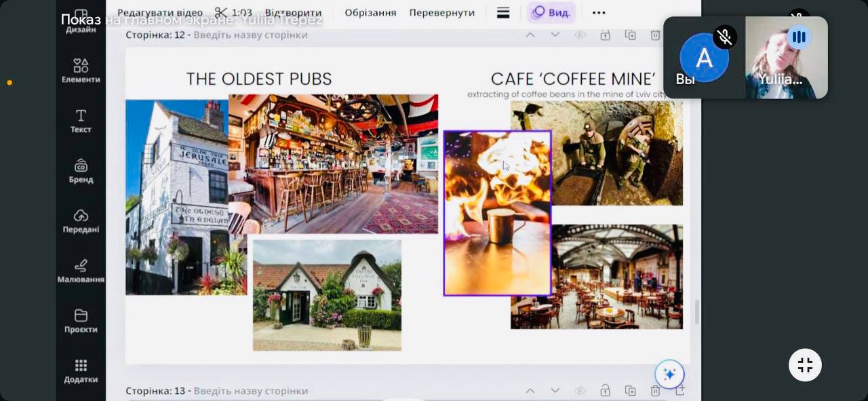868x401 pixels.
Task: Select Перевернути flip option
Action: (442, 12)
